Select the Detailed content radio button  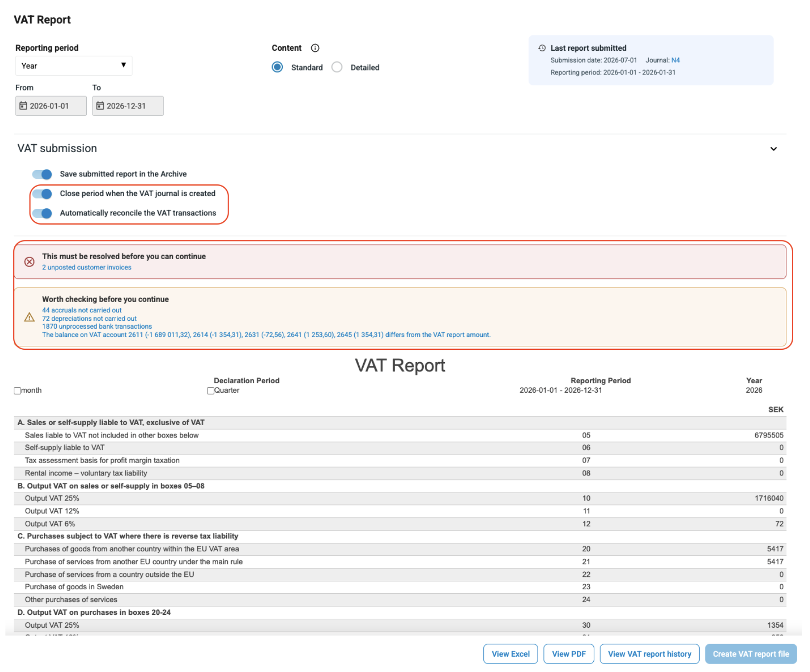[337, 67]
